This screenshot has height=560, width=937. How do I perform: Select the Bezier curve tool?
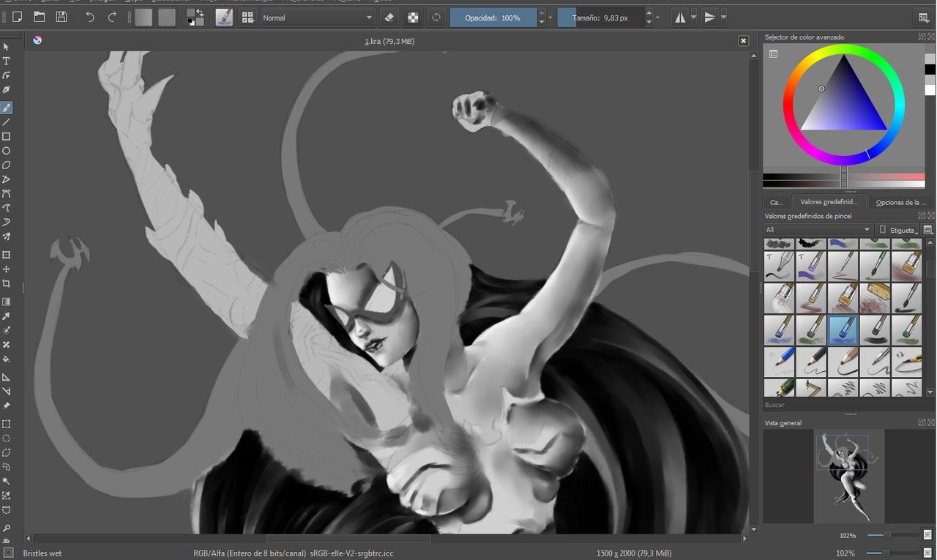pyautogui.click(x=7, y=194)
